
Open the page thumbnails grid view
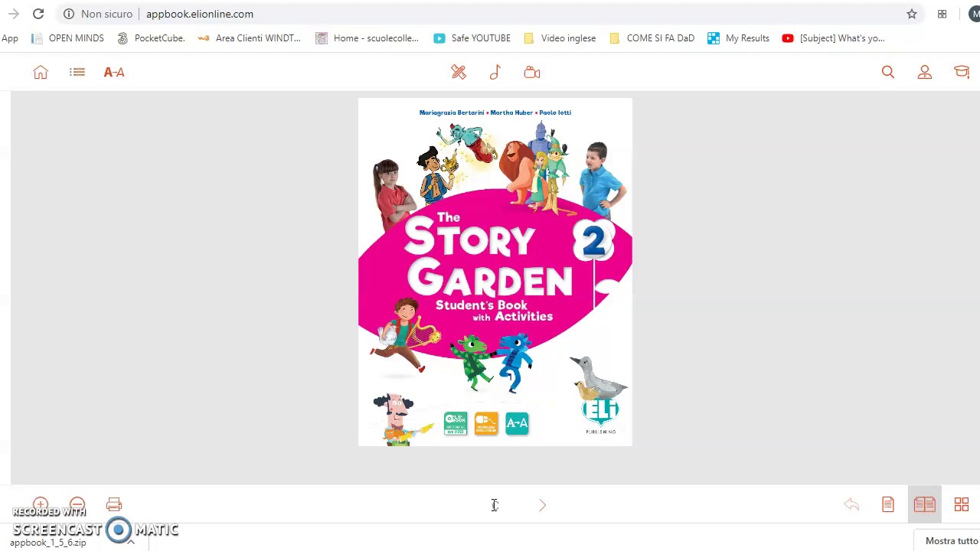962,504
